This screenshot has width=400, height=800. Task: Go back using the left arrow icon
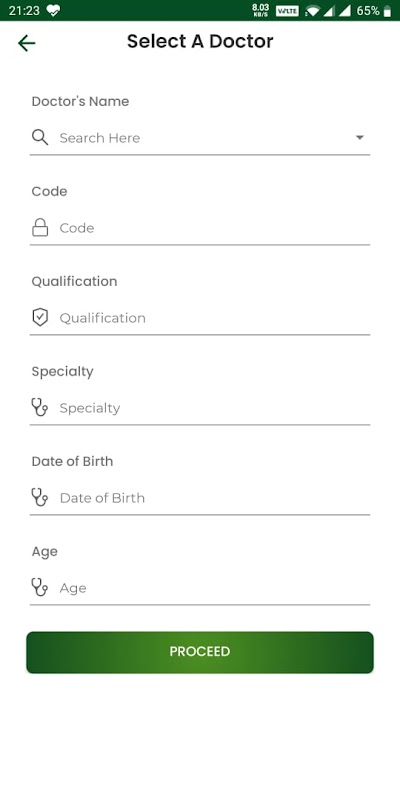[27, 43]
